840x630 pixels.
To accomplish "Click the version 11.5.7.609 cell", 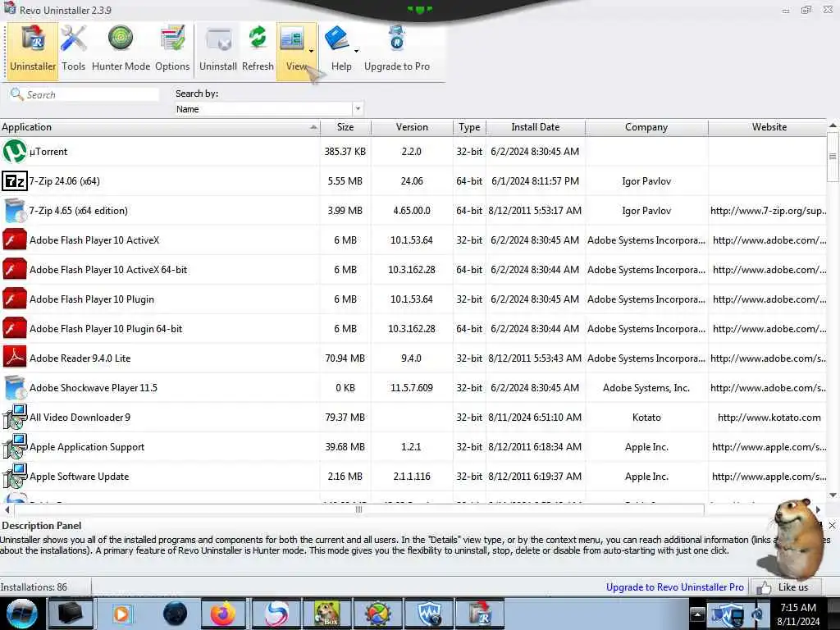I will pyautogui.click(x=412, y=388).
